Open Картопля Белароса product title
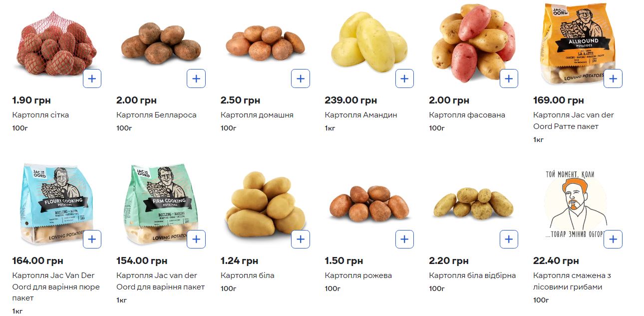Image resolution: width=644 pixels, height=316 pixels. [x=156, y=115]
